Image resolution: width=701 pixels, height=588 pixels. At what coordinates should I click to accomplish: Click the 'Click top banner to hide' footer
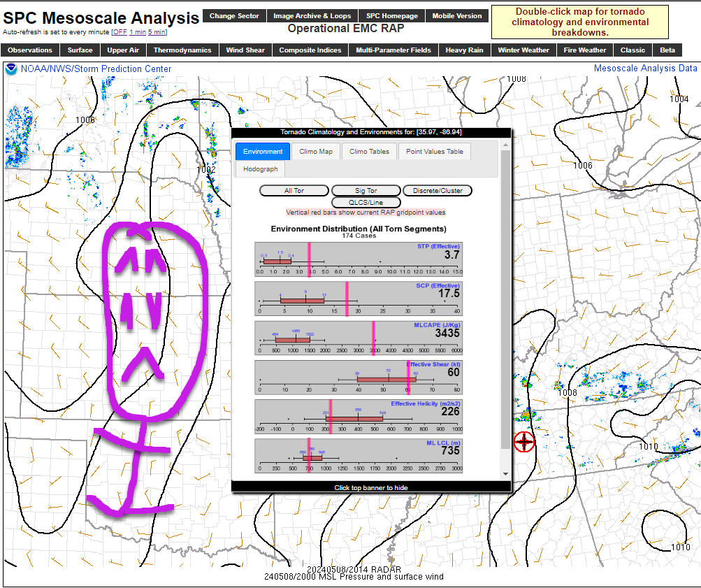pyautogui.click(x=371, y=487)
